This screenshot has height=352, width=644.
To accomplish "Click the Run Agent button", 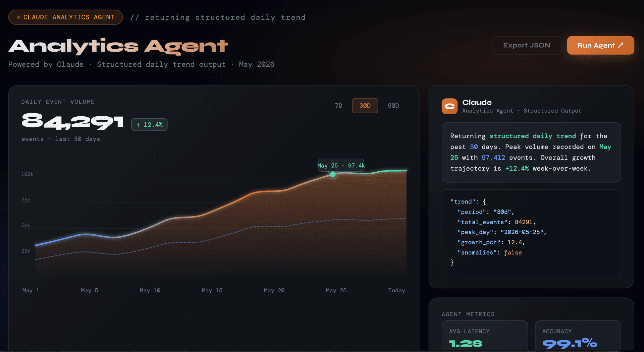I will (x=600, y=45).
